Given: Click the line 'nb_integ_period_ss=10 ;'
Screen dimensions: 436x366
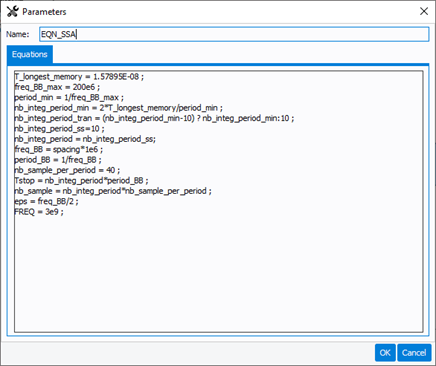Looking at the screenshot, I should click(59, 129).
